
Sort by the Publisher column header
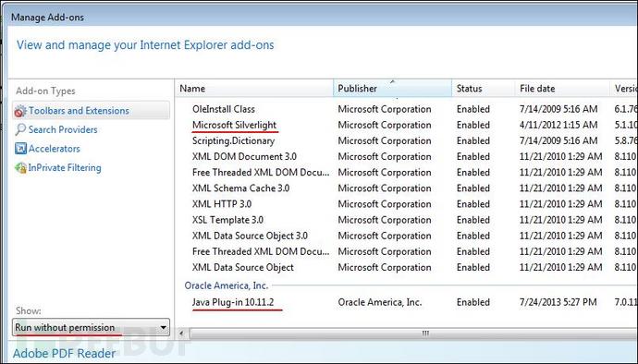coord(392,89)
